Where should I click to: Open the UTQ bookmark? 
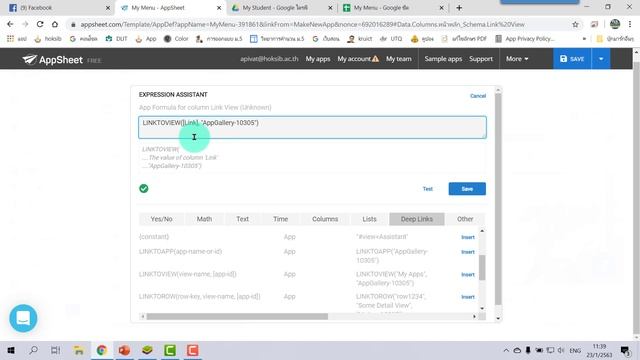391,39
